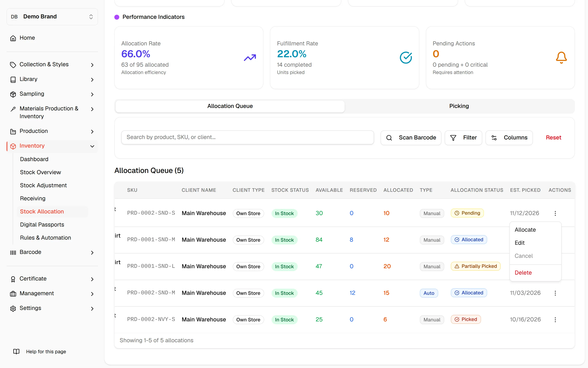The width and height of the screenshot is (588, 368).
Task: Expand the Barcode section chevron
Action: (x=92, y=252)
